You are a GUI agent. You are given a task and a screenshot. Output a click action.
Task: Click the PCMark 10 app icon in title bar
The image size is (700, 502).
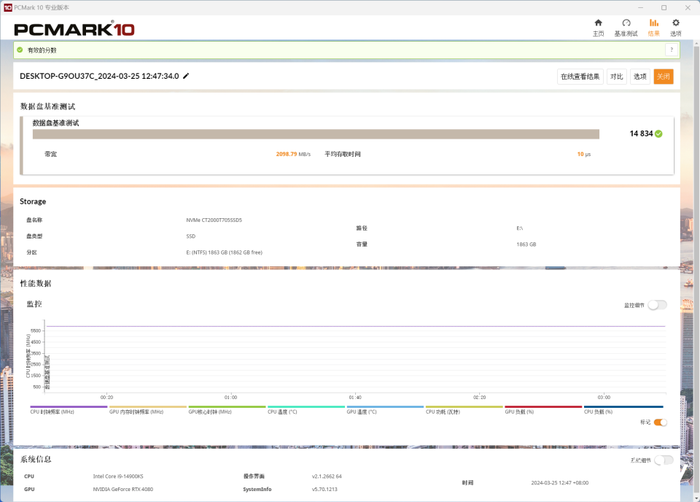(x=8, y=8)
